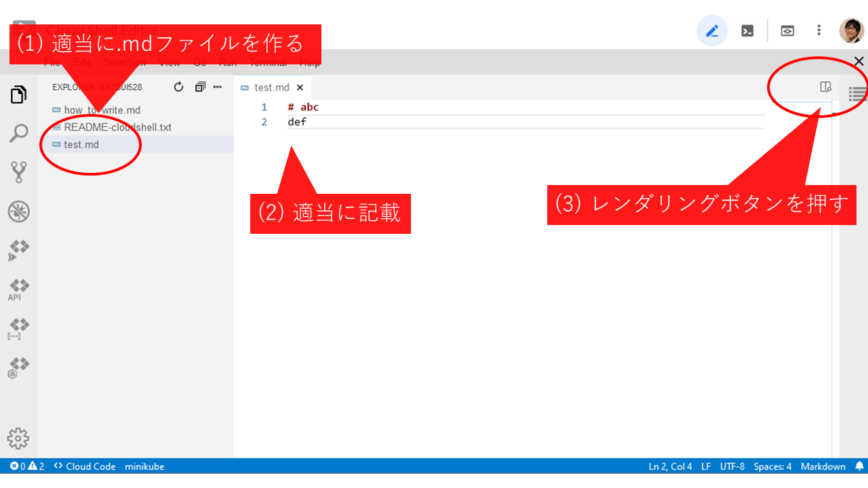This screenshot has height=488, width=868.
Task: Open the three-dot more options menu
Action: point(819,30)
